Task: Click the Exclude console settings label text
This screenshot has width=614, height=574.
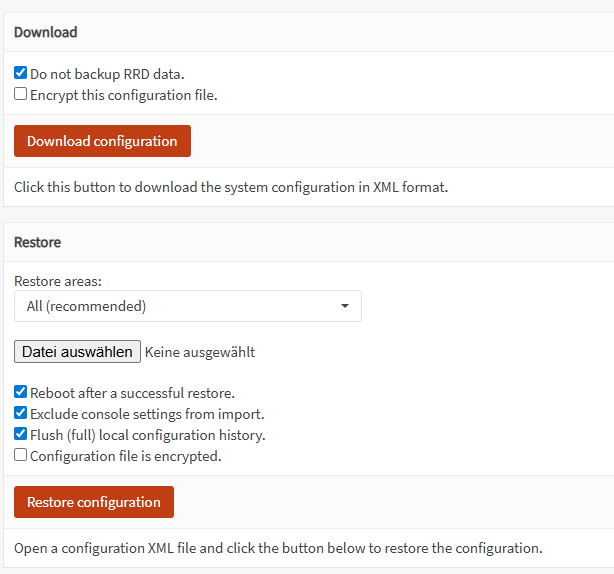Action: tap(147, 414)
